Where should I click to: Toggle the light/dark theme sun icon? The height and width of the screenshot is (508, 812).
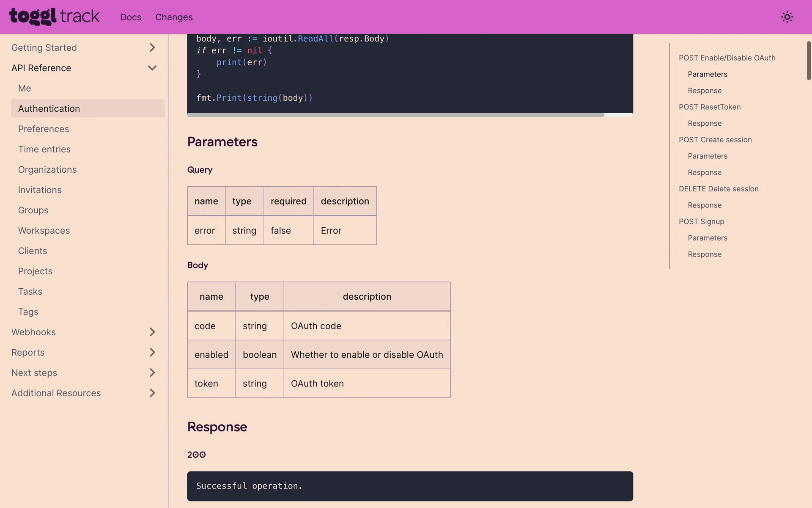787,17
